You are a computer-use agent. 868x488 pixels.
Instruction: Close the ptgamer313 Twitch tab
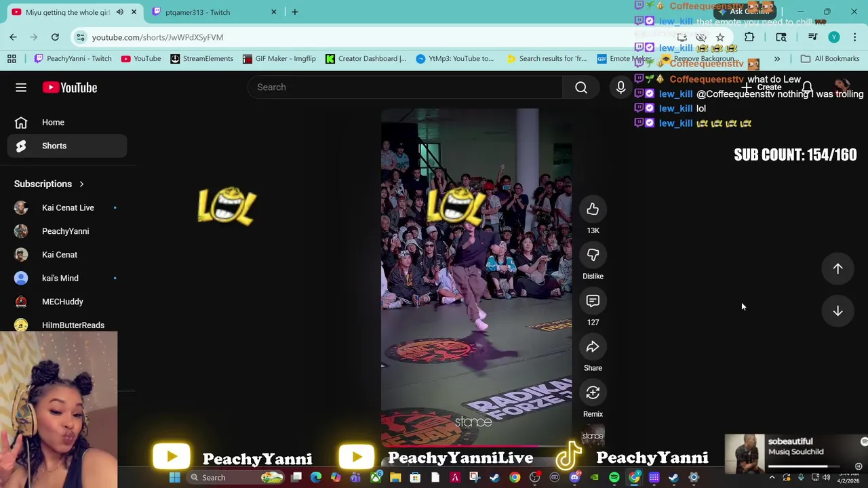click(274, 12)
